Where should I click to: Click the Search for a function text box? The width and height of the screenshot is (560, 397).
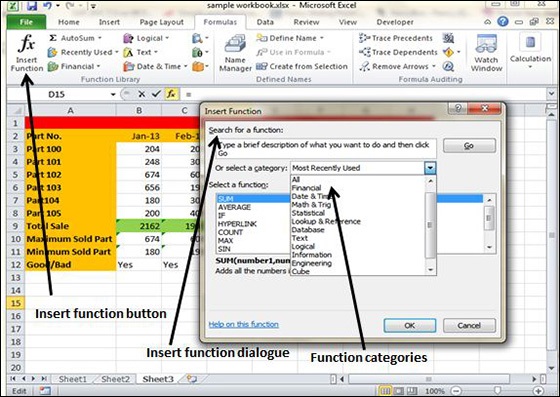(326, 149)
